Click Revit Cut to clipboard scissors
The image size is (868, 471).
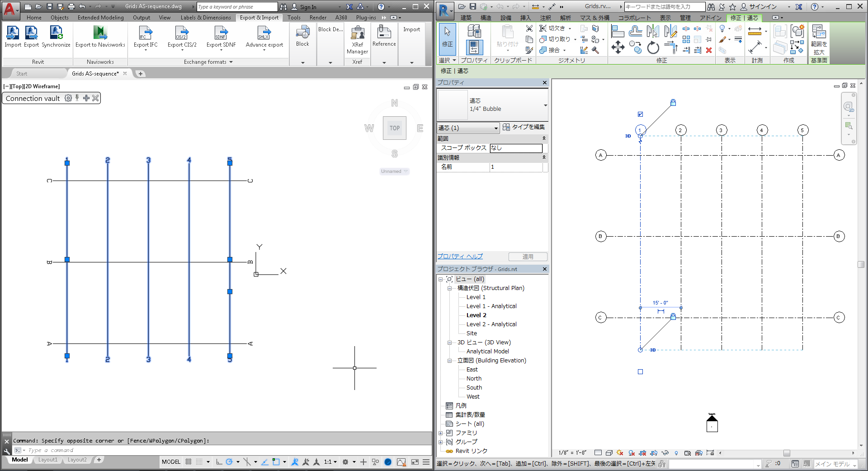pyautogui.click(x=529, y=28)
